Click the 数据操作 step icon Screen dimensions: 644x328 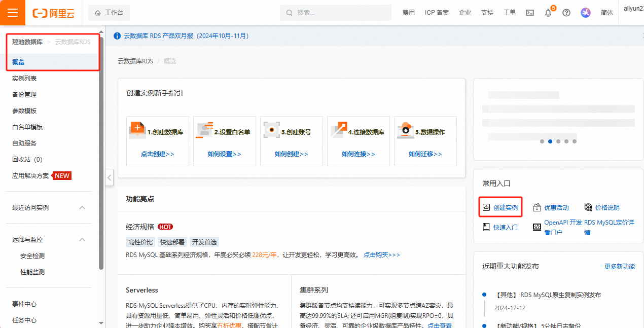tap(405, 130)
